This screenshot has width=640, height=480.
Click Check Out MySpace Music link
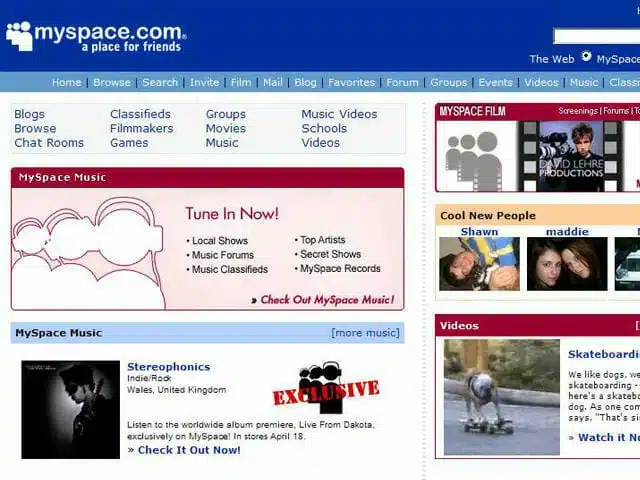[x=327, y=299]
